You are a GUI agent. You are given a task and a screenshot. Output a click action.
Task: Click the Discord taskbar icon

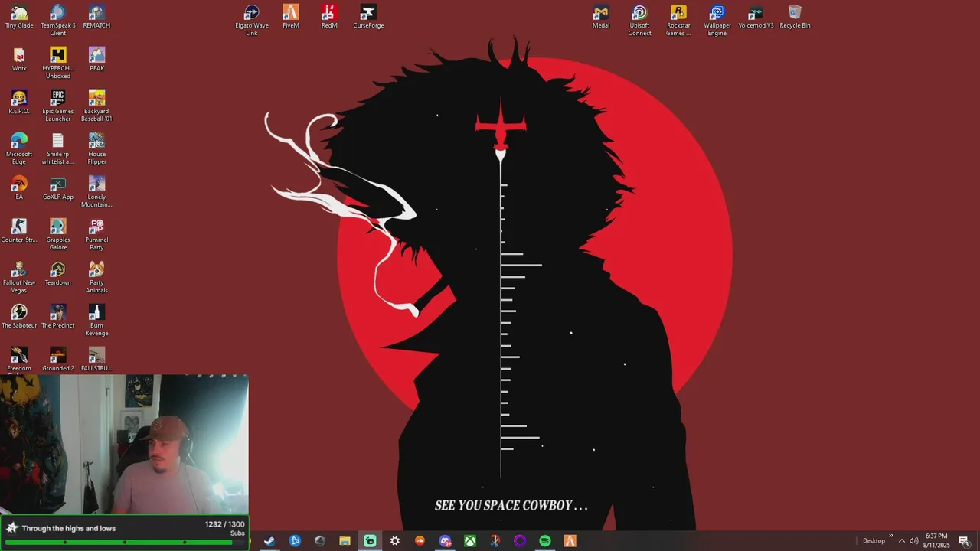(445, 541)
